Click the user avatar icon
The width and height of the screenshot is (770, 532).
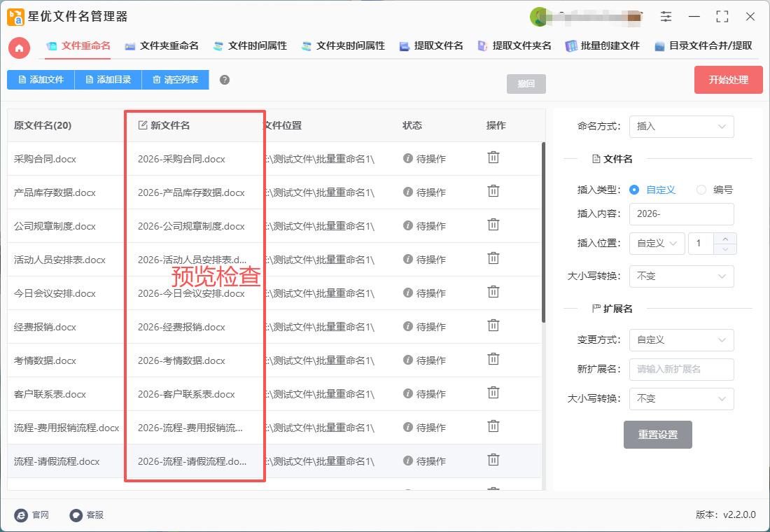click(539, 17)
